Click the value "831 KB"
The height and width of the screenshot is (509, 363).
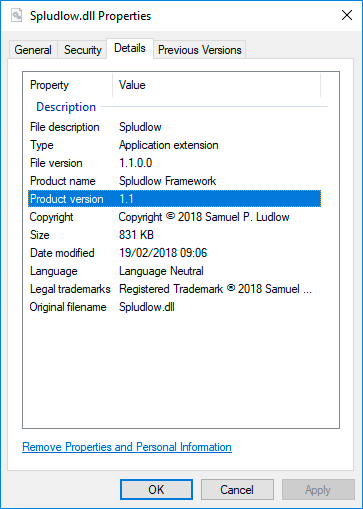pyautogui.click(x=136, y=235)
